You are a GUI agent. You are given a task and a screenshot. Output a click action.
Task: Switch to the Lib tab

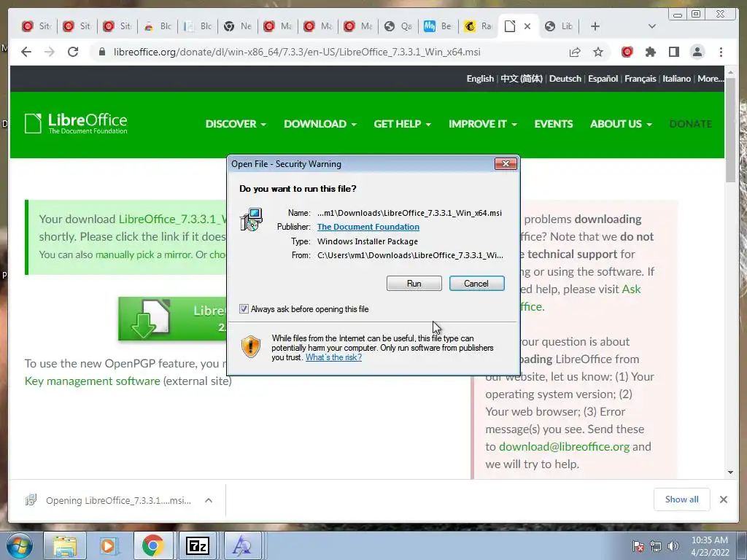559,26
